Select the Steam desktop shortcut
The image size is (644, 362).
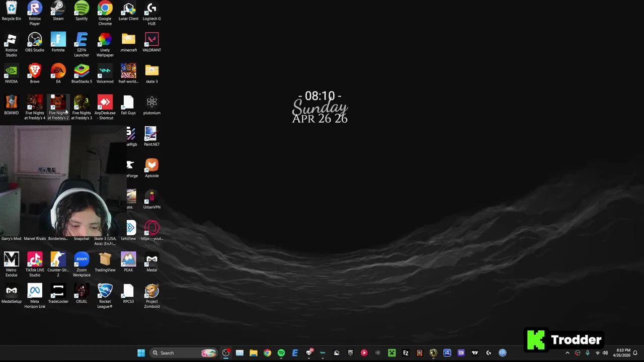tap(58, 12)
